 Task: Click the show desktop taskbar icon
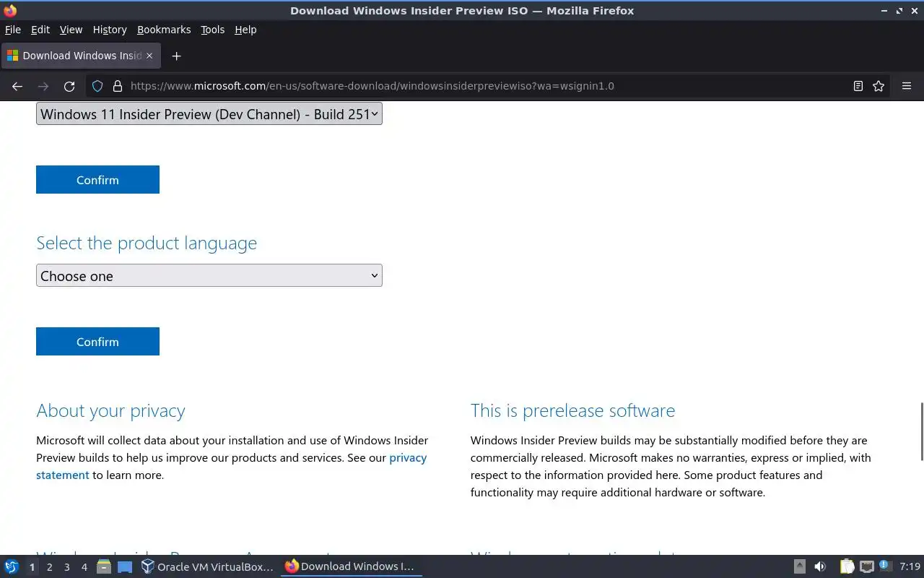click(x=125, y=567)
